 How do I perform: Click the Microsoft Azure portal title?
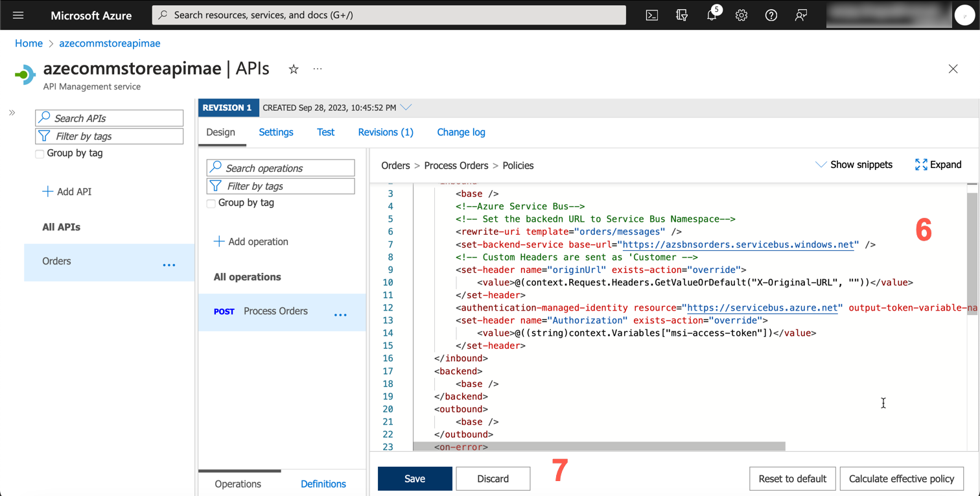click(91, 16)
